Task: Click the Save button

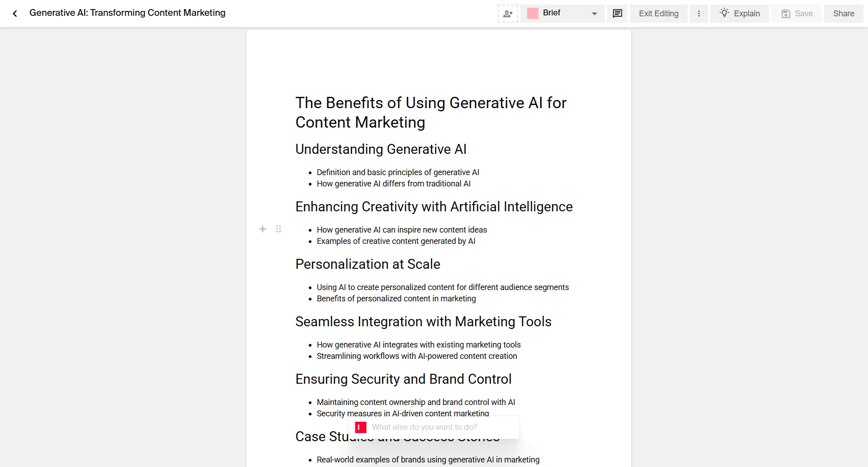Action: 797,14
